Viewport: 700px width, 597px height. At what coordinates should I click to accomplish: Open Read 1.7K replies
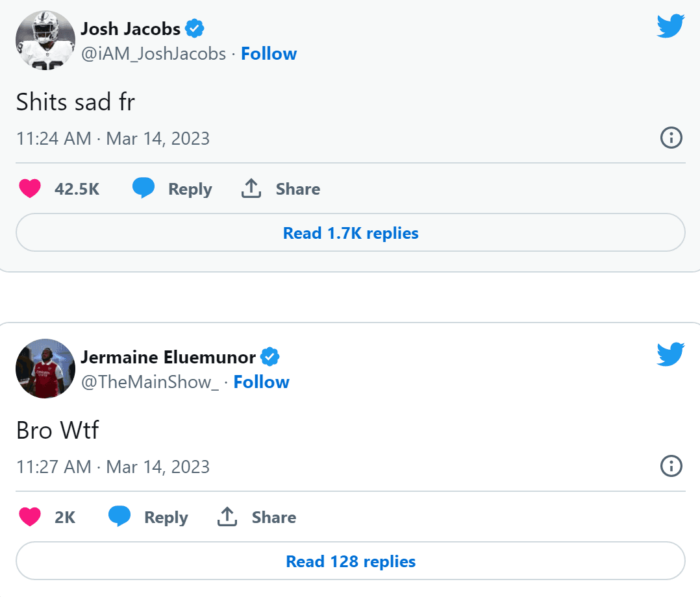(350, 233)
